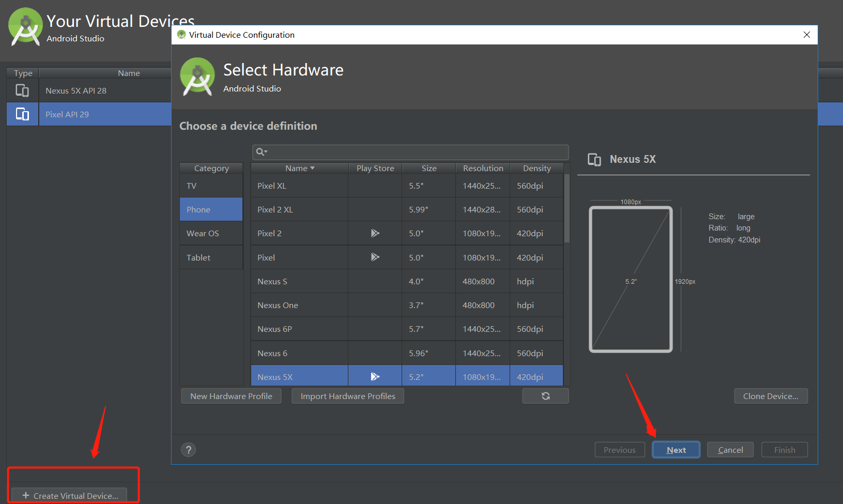Click the Nexus 5X preview device icon
Screen dimensions: 843x504
tap(594, 159)
